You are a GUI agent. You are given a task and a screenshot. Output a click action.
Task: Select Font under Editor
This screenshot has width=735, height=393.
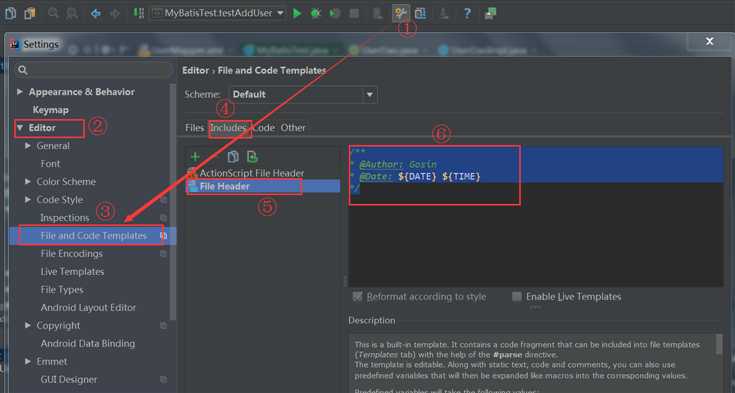[x=50, y=164]
